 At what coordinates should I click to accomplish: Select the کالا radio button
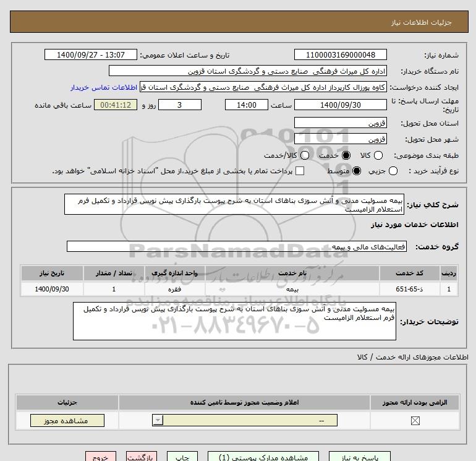pos(378,155)
